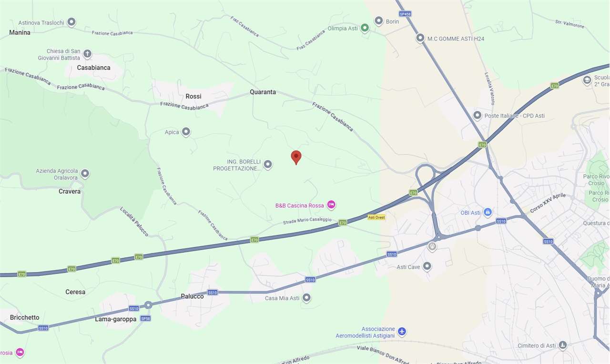Click the Quaranta locality label
The width and height of the screenshot is (610, 364).
click(263, 92)
